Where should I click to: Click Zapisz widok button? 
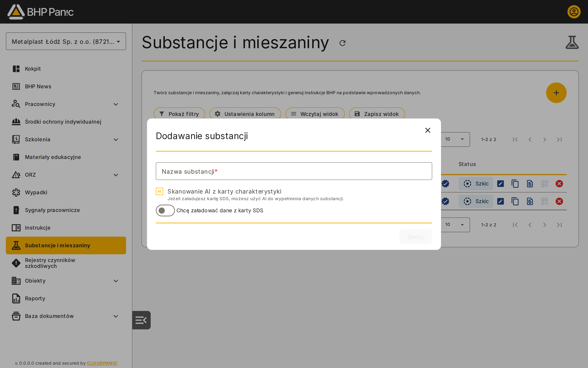pyautogui.click(x=377, y=114)
